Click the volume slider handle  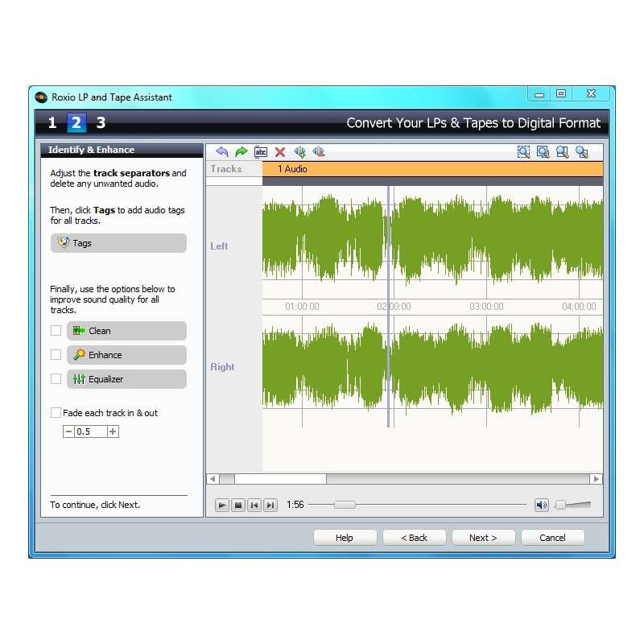(x=560, y=505)
